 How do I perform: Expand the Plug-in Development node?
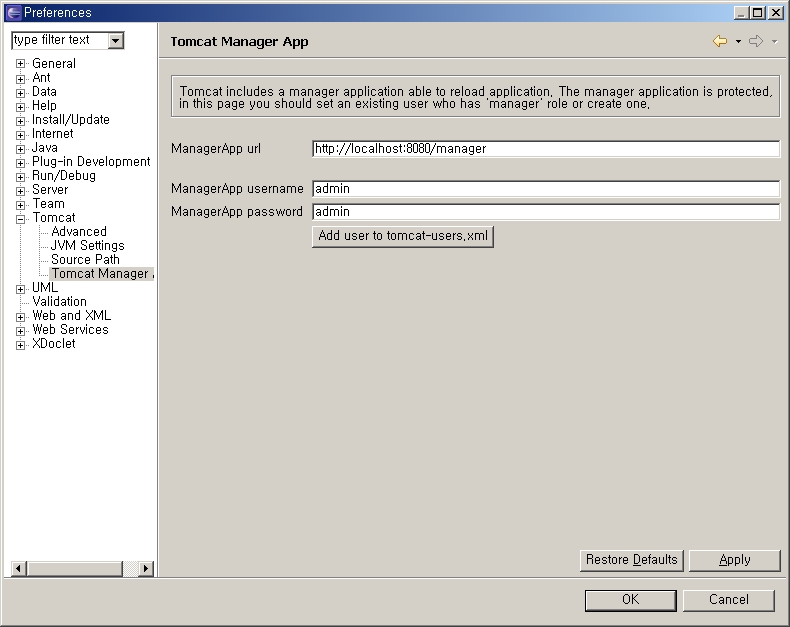click(x=20, y=163)
